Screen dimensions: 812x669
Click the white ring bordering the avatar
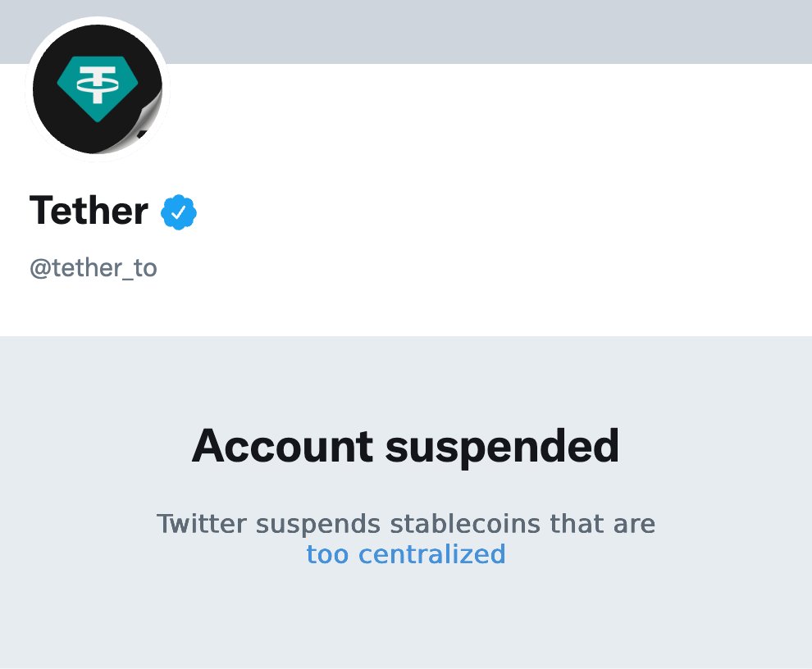(x=98, y=20)
